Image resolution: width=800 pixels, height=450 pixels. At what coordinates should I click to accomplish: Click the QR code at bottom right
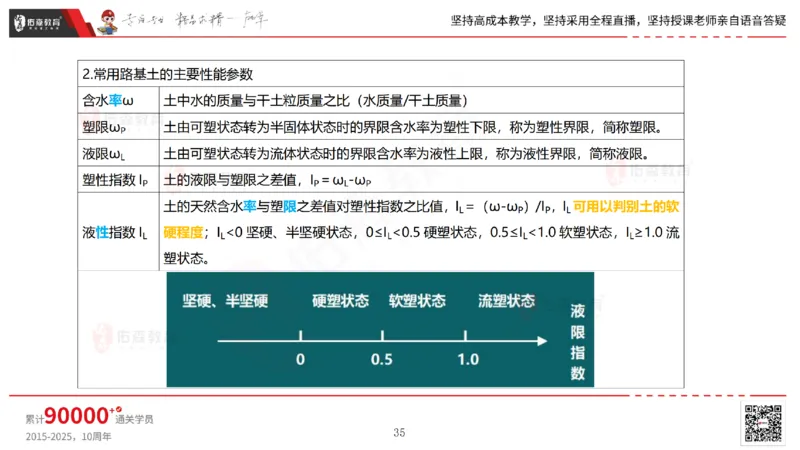[763, 423]
